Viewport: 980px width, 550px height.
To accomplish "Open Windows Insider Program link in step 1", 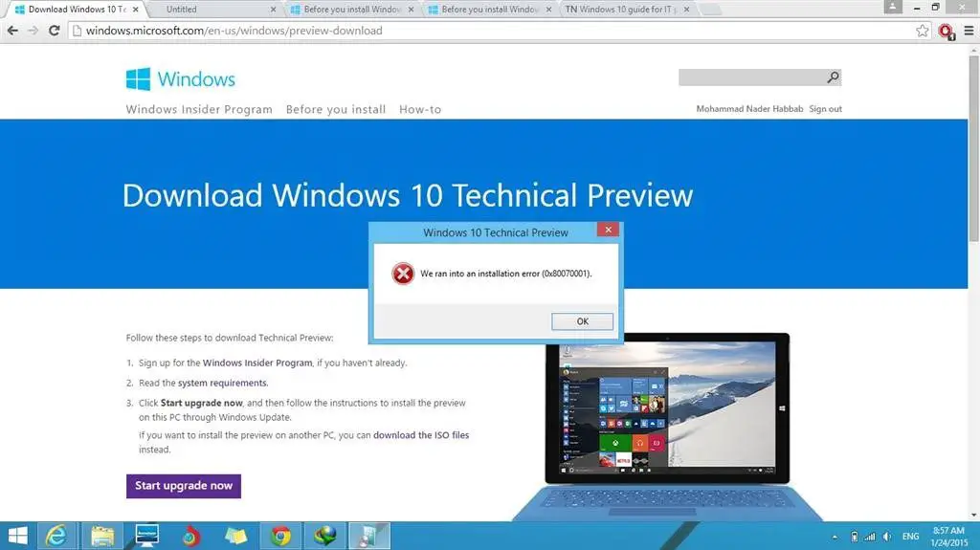I will tap(256, 363).
